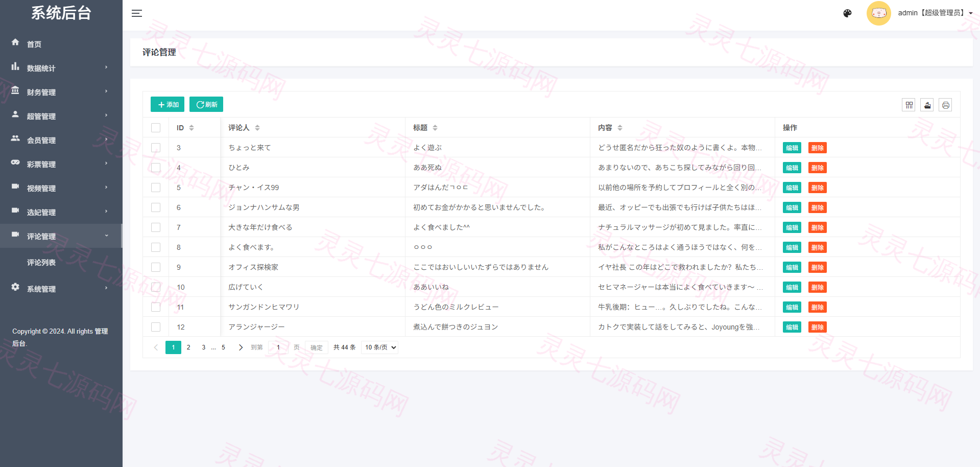
Task: Click 删除 for the row with ID 8
Action: pyautogui.click(x=818, y=247)
